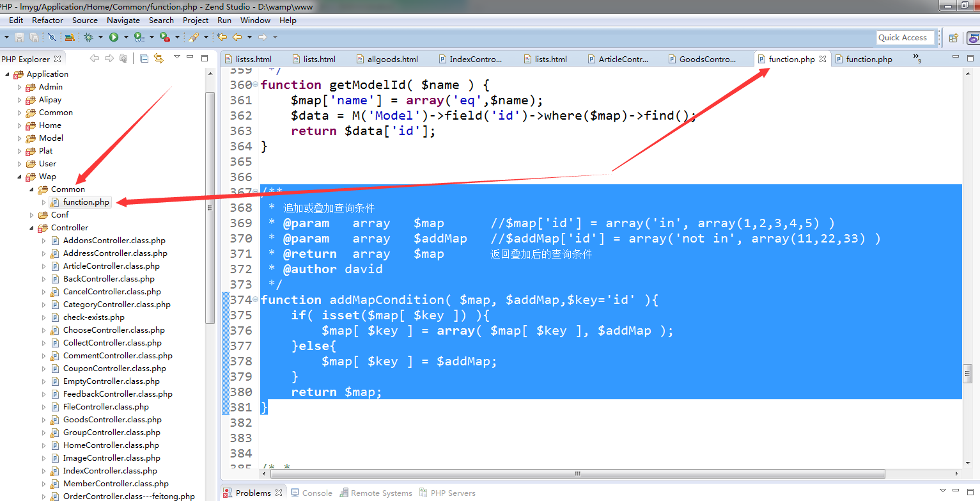This screenshot has width=980, height=501.
Task: Open dropdown arrow beside Debug icon
Action: pos(100,37)
